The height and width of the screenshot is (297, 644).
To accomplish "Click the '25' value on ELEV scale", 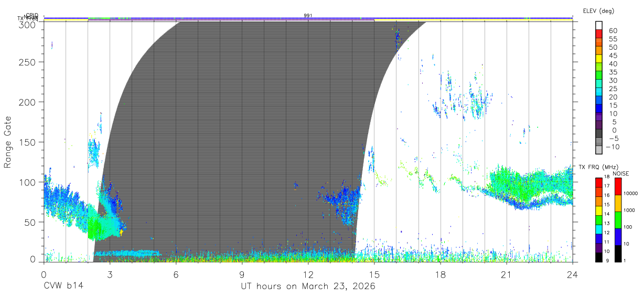I will (613, 89).
